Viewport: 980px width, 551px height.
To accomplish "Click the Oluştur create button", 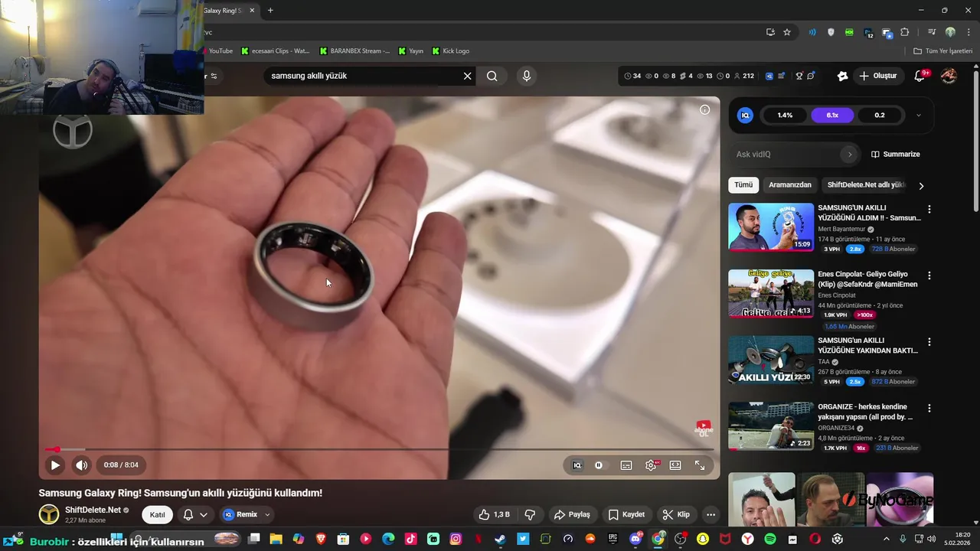I will (x=877, y=76).
